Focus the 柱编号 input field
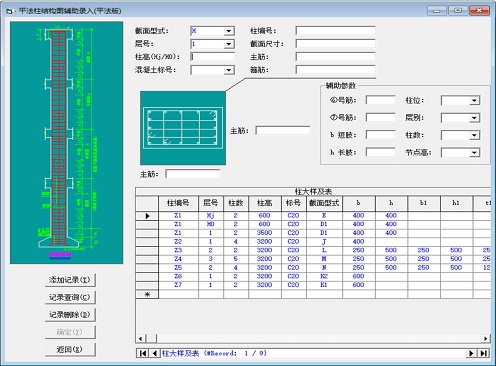The width and height of the screenshot is (496, 366). coord(335,31)
